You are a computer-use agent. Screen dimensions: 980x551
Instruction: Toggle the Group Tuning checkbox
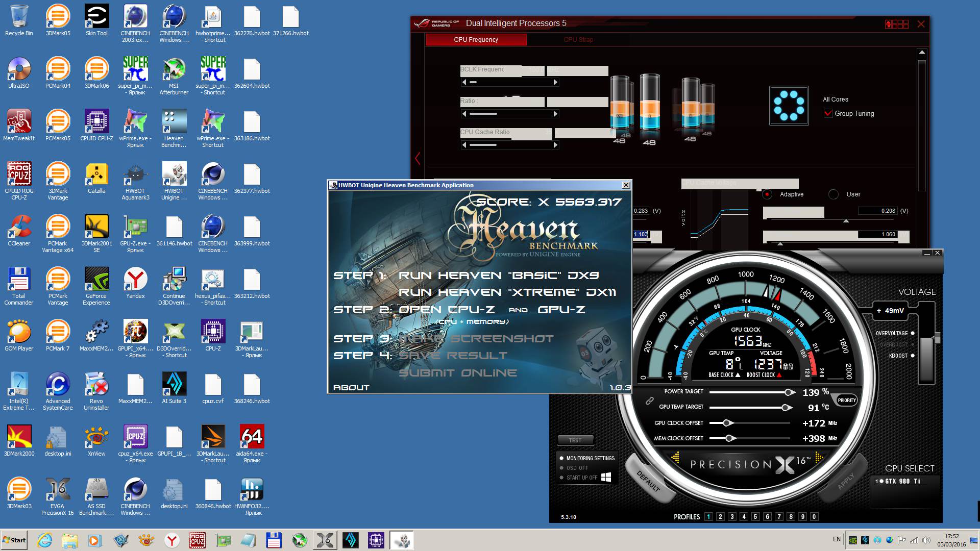pyautogui.click(x=828, y=113)
